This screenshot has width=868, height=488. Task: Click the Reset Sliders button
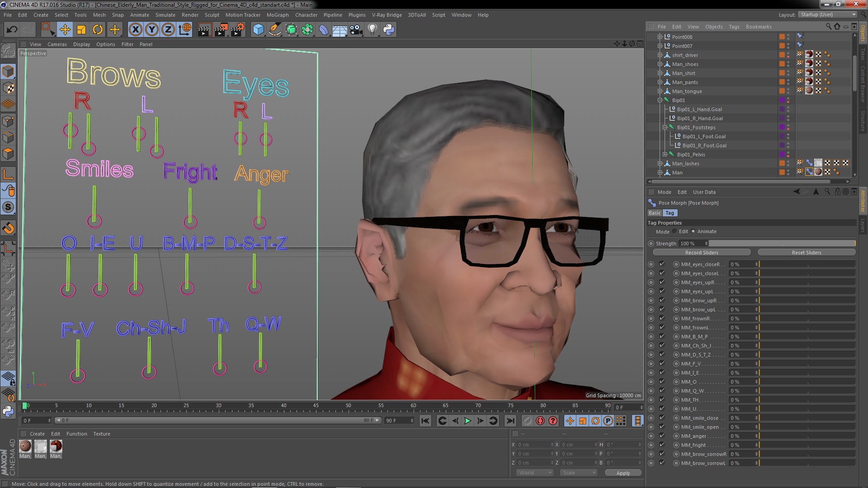(806, 253)
